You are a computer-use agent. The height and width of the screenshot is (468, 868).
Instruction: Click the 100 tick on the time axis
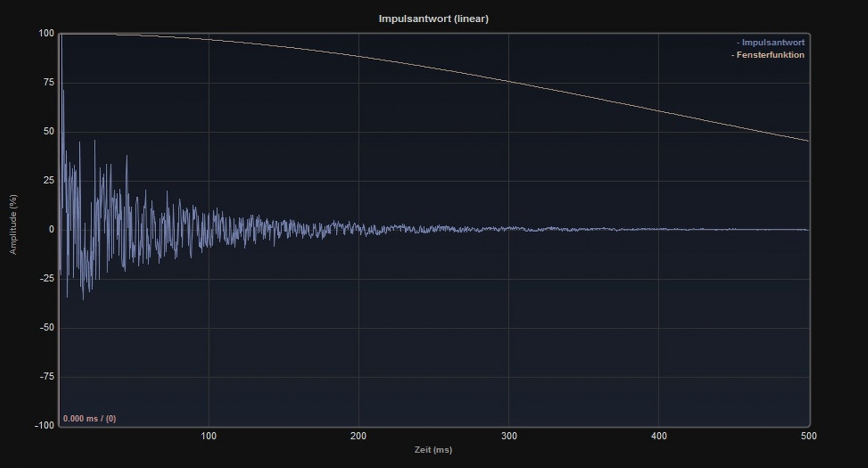pyautogui.click(x=208, y=436)
